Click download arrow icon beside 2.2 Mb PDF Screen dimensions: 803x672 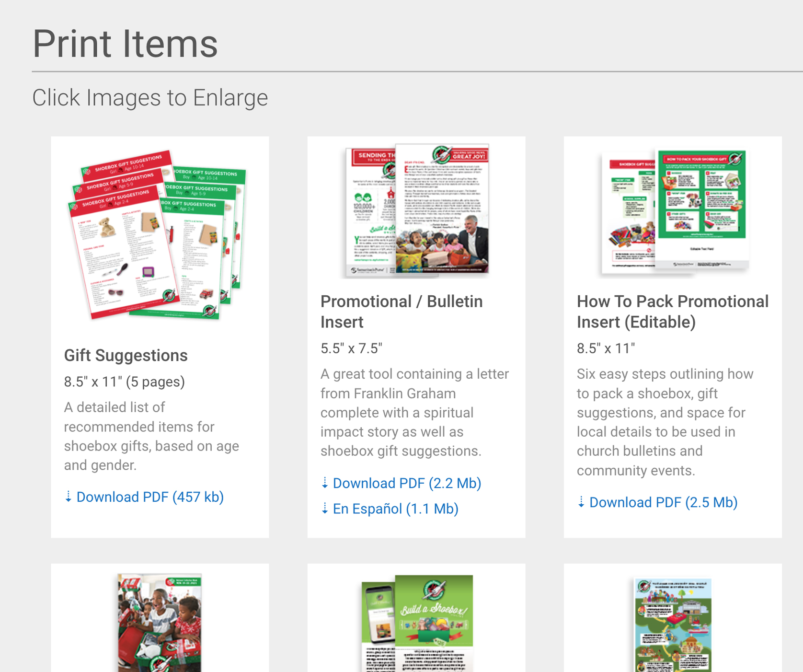point(324,483)
